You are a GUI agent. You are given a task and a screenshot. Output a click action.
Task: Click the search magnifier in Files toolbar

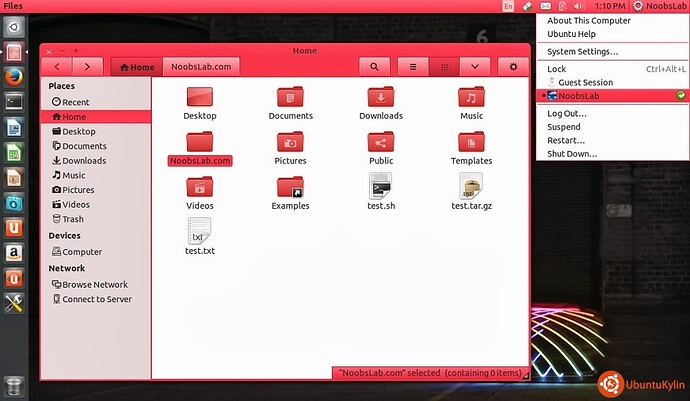tap(374, 67)
